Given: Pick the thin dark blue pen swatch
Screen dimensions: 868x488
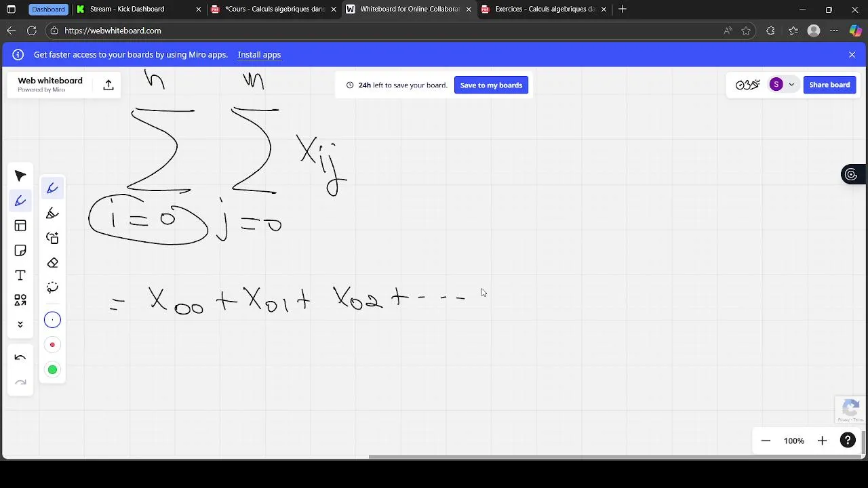Looking at the screenshot, I should tap(52, 320).
